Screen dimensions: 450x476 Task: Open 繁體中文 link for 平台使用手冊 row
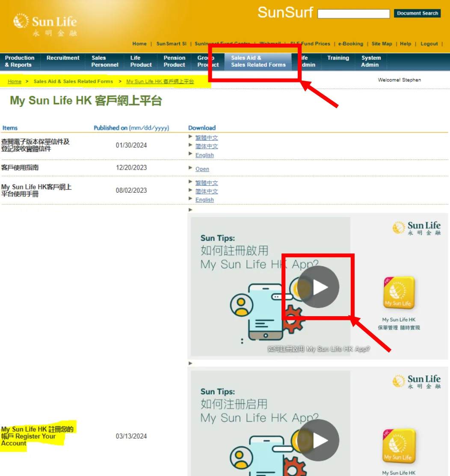[207, 183]
